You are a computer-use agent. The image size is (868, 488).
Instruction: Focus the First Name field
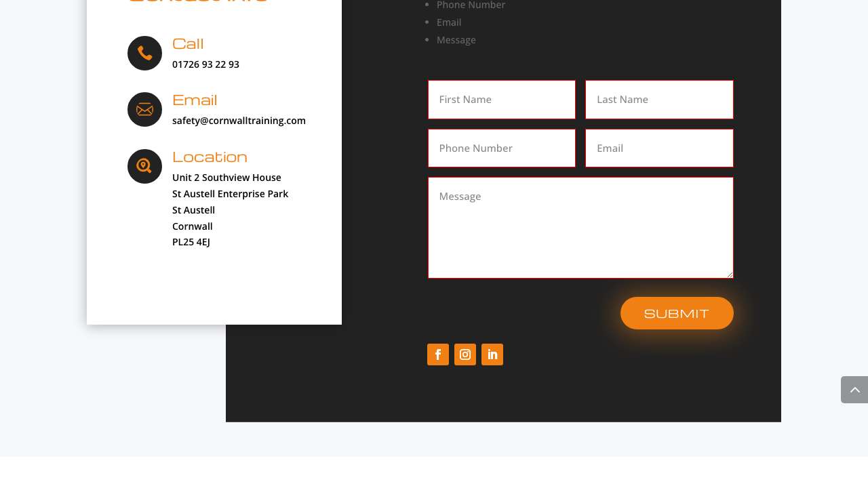point(502,100)
